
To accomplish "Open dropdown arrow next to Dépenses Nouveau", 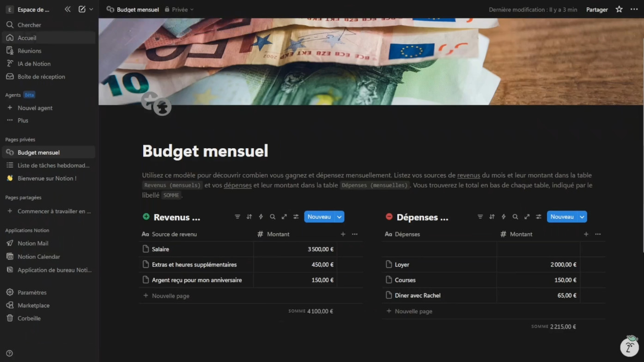I will 582,217.
